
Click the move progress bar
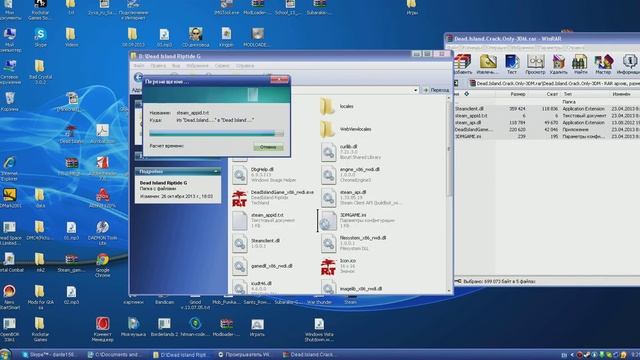tap(216, 133)
